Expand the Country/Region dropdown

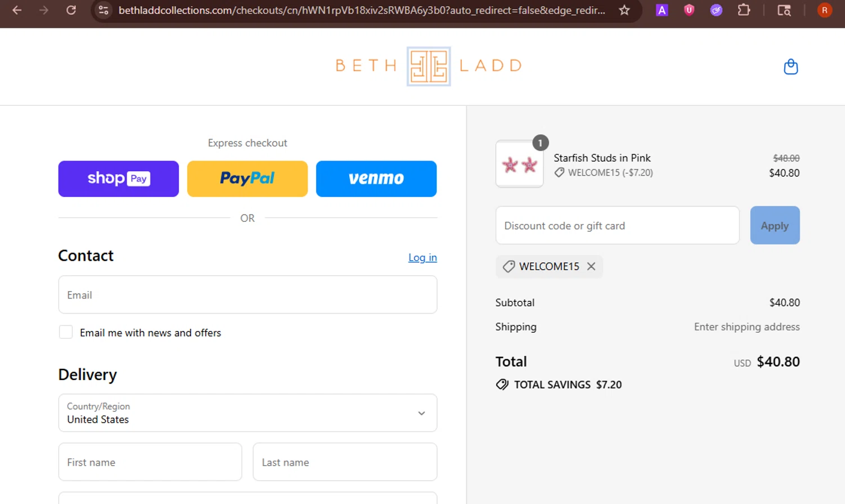[x=248, y=413]
